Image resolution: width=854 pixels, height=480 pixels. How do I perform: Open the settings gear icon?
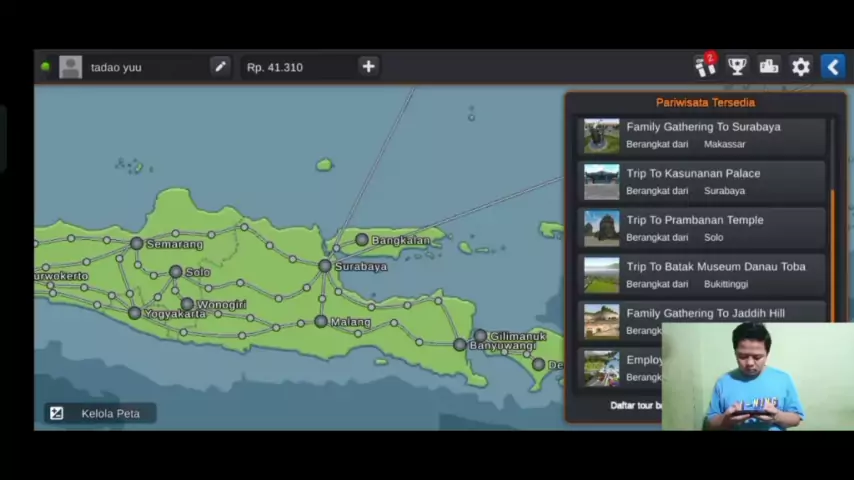click(x=801, y=67)
